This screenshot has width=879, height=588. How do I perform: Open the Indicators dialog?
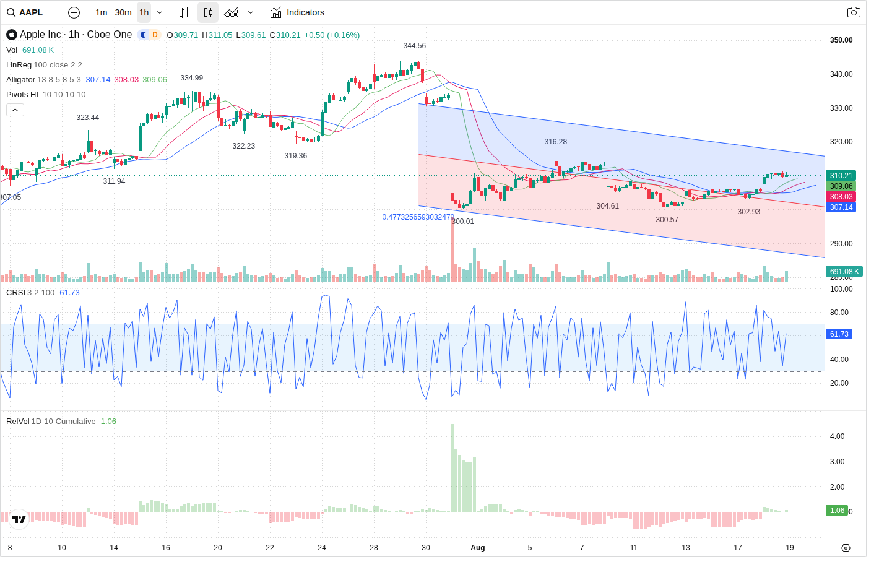coord(297,12)
